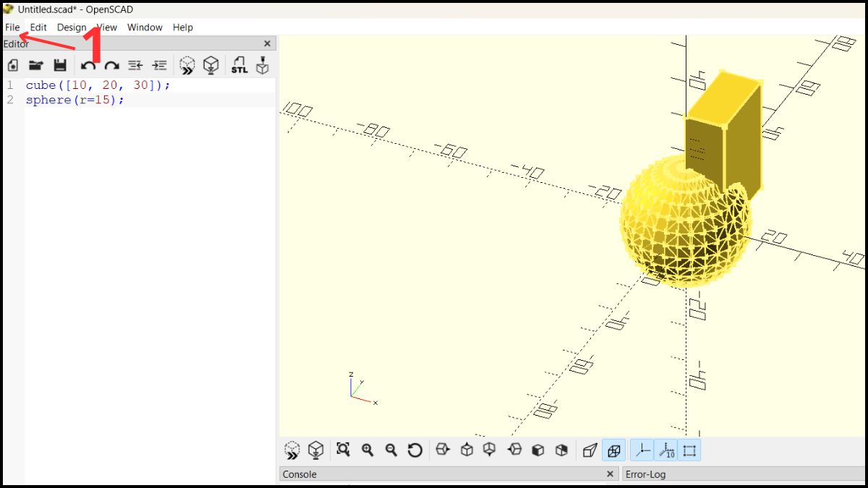Switch to the Right view

click(443, 450)
